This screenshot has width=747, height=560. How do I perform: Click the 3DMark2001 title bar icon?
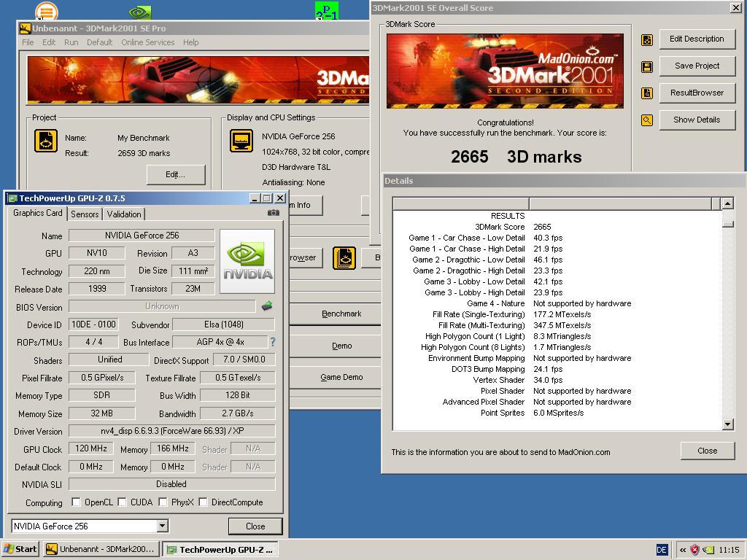[x=26, y=28]
